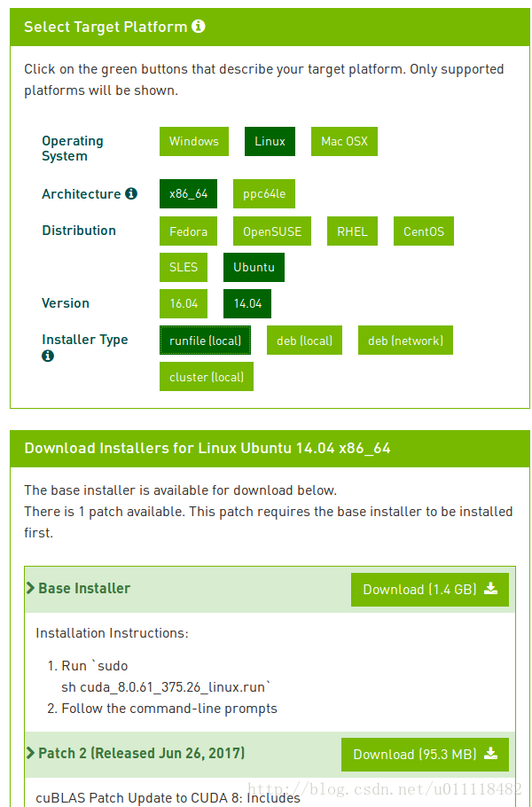Expand the Base Installer section

click(x=78, y=588)
